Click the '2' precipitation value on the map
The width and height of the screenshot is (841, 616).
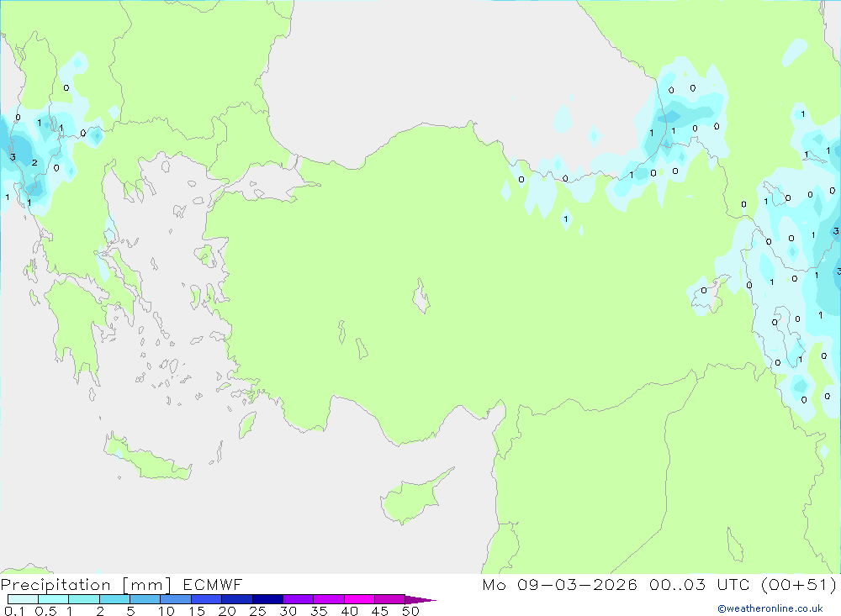(x=34, y=162)
